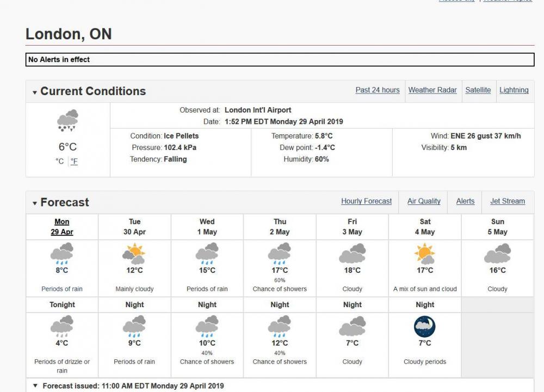
Task: Click Saturday's mix of sun and cloud icon
Action: (425, 254)
